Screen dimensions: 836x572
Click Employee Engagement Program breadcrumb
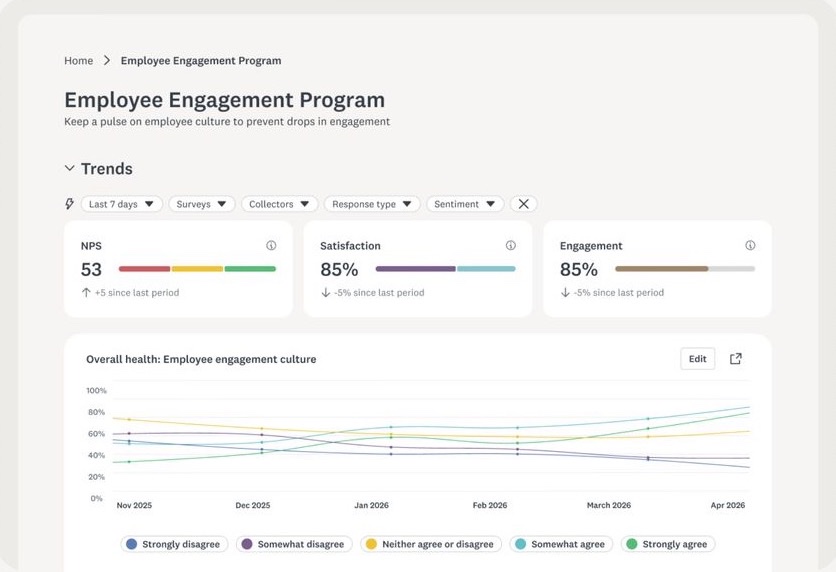pos(201,60)
